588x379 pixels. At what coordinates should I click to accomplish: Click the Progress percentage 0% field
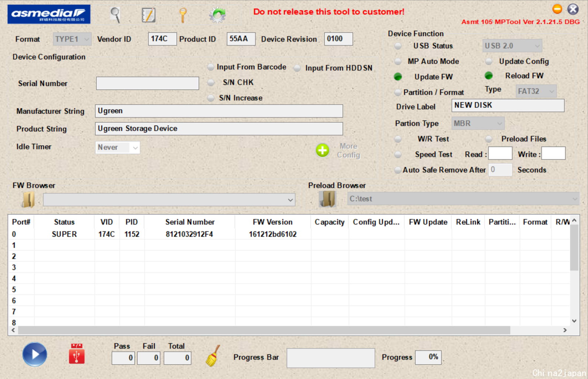pyautogui.click(x=428, y=357)
